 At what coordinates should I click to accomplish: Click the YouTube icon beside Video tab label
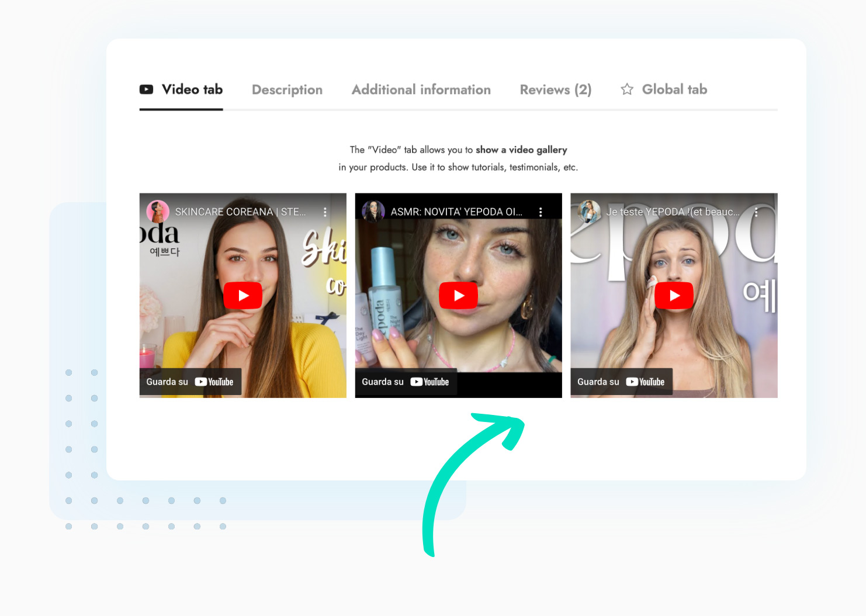tap(146, 89)
